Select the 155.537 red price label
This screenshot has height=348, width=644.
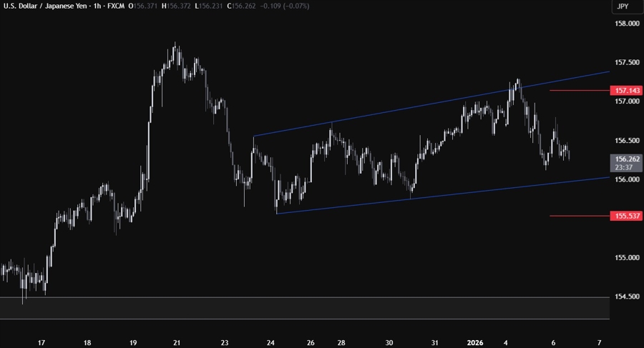(626, 216)
